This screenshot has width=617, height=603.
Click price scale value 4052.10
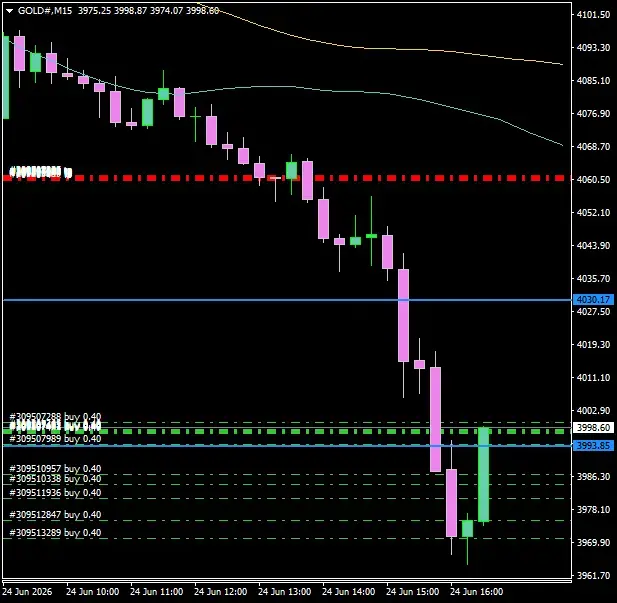click(x=593, y=213)
